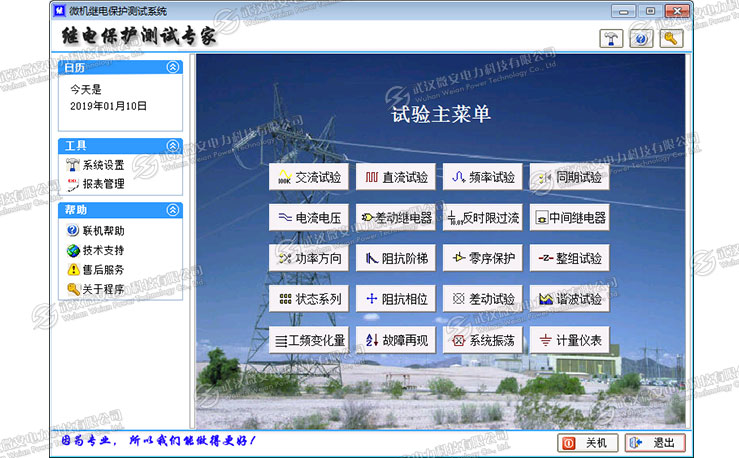Viewport: 739px width, 458px height.
Task: Click the date text 2019年01月10日
Action: (108, 106)
